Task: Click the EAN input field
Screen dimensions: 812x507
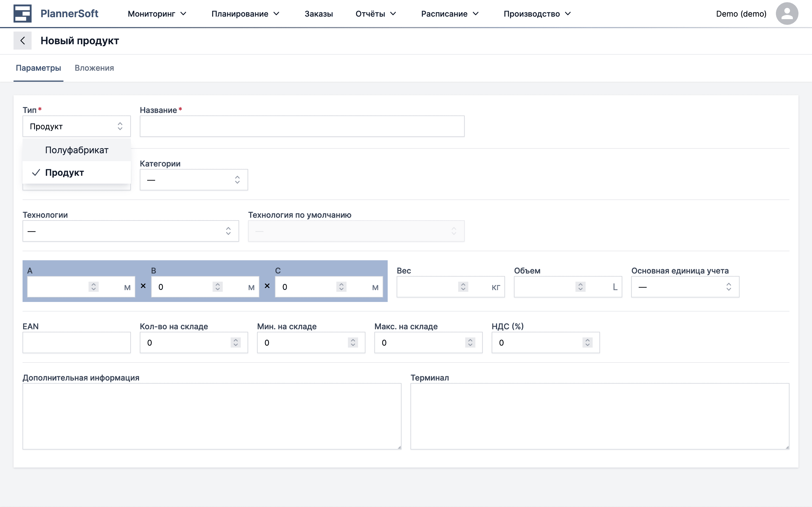Action: point(76,342)
